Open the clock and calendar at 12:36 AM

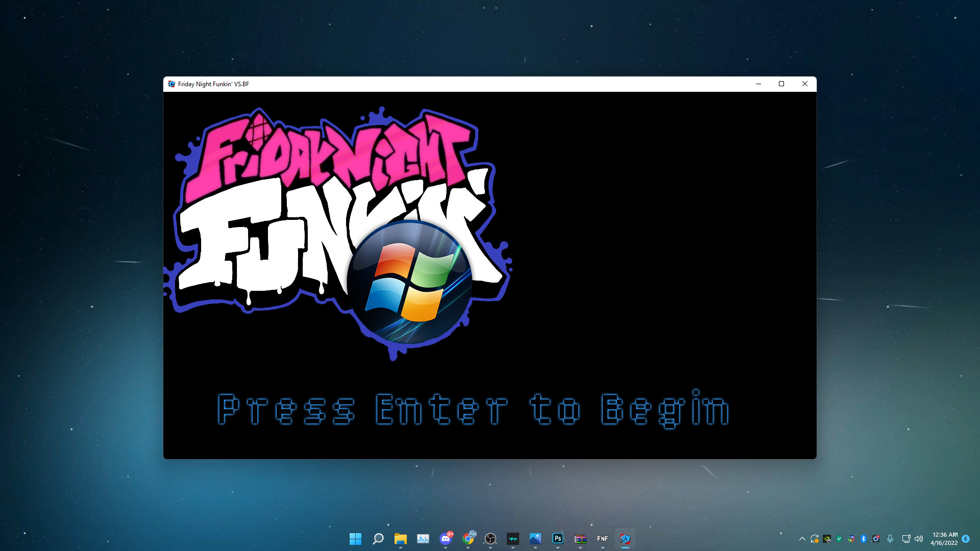pos(944,539)
